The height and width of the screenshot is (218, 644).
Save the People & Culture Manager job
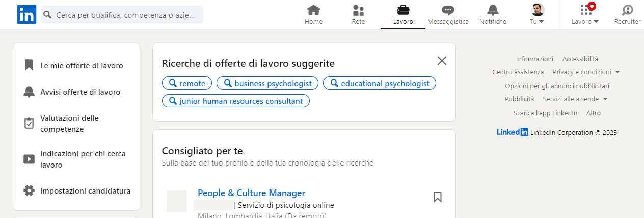437,197
